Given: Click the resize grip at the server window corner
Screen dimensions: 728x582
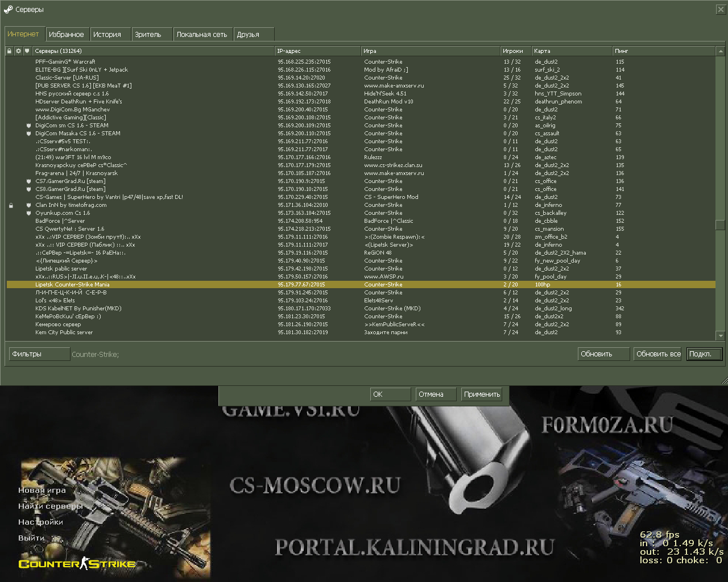Looking at the screenshot, I should click(x=724, y=380).
